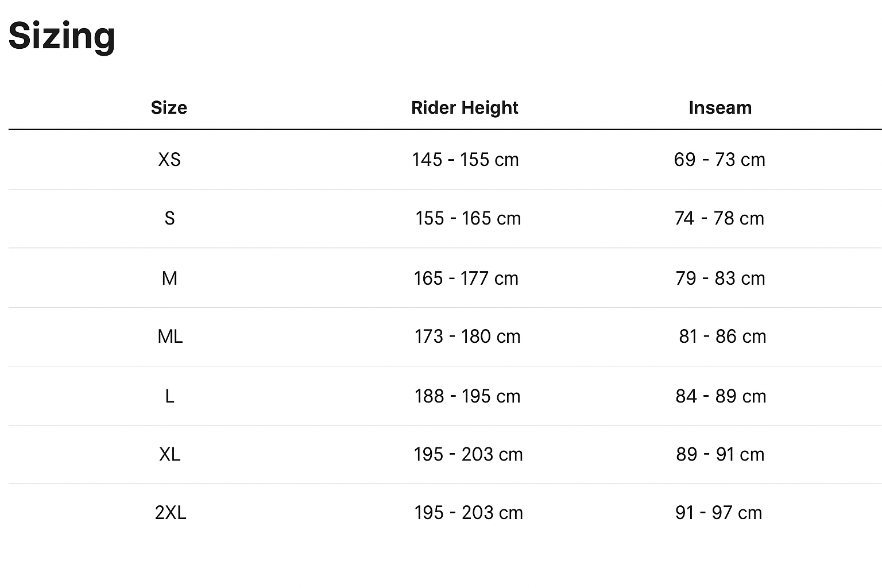The height and width of the screenshot is (588, 882).
Task: Click rider height 145 - 155 cm
Action: 465,160
